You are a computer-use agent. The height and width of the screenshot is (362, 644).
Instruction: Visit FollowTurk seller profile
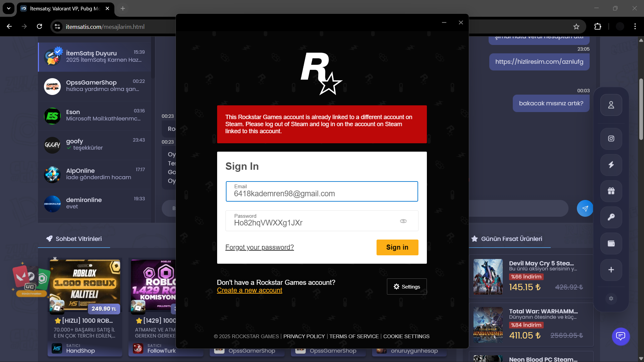point(161,351)
